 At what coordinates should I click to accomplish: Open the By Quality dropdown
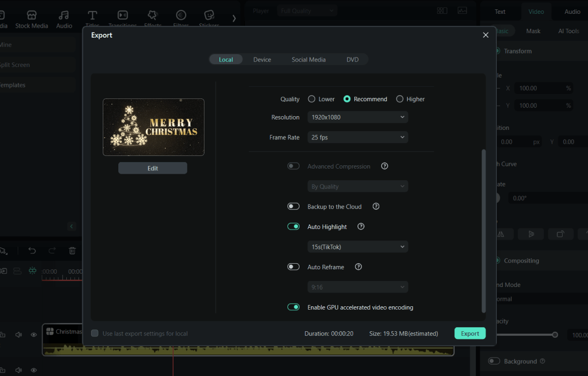(358, 186)
